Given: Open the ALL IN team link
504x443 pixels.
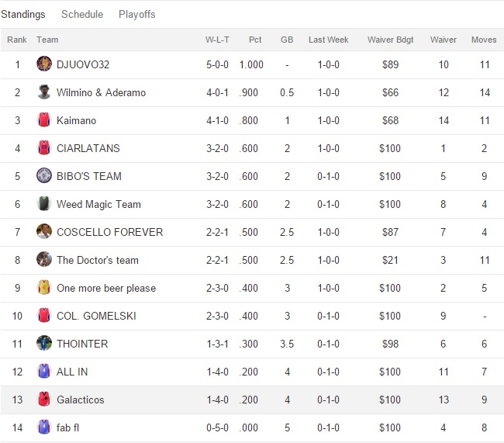Looking at the screenshot, I should (x=72, y=372).
